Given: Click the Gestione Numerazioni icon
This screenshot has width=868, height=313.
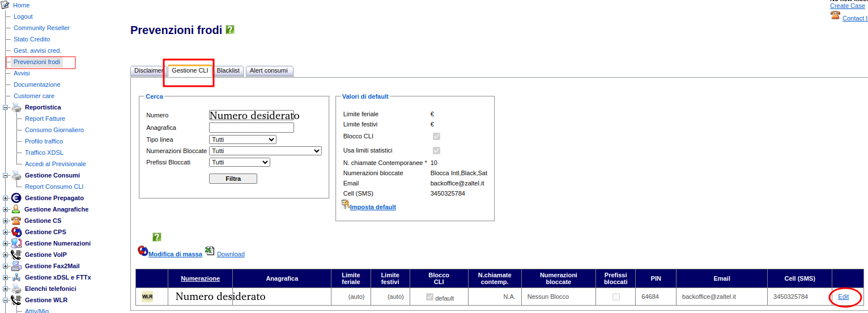Looking at the screenshot, I should (x=16, y=243).
